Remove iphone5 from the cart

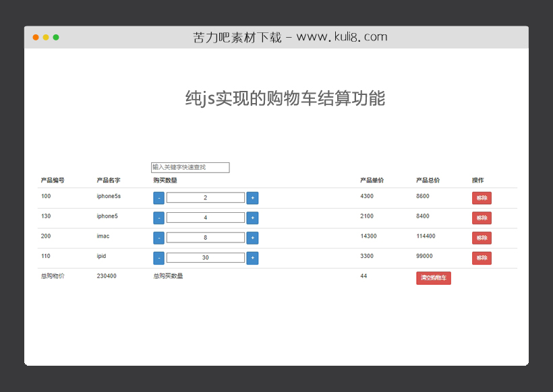click(482, 218)
